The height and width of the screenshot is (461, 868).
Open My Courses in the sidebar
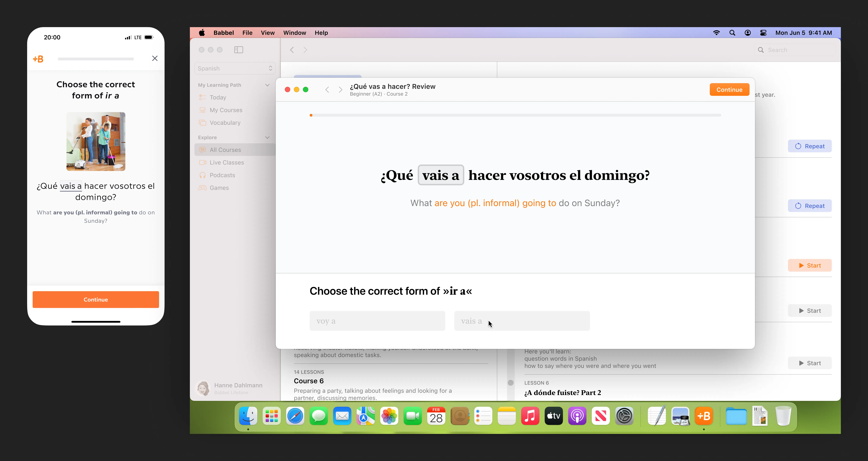click(x=235, y=110)
